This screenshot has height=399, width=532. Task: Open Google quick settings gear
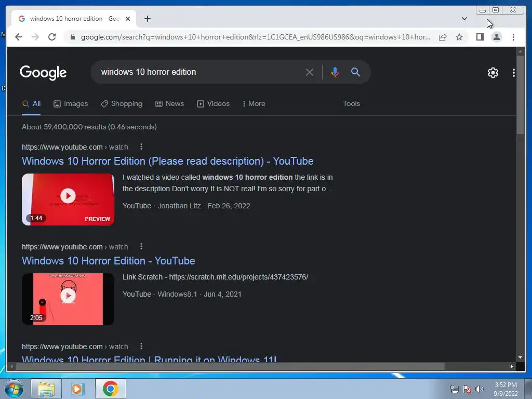(493, 72)
